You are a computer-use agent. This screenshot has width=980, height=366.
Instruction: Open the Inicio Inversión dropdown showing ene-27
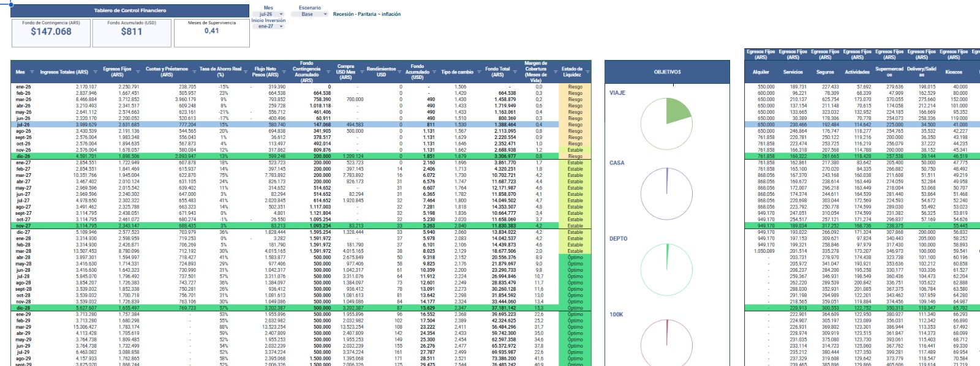pyautogui.click(x=269, y=26)
